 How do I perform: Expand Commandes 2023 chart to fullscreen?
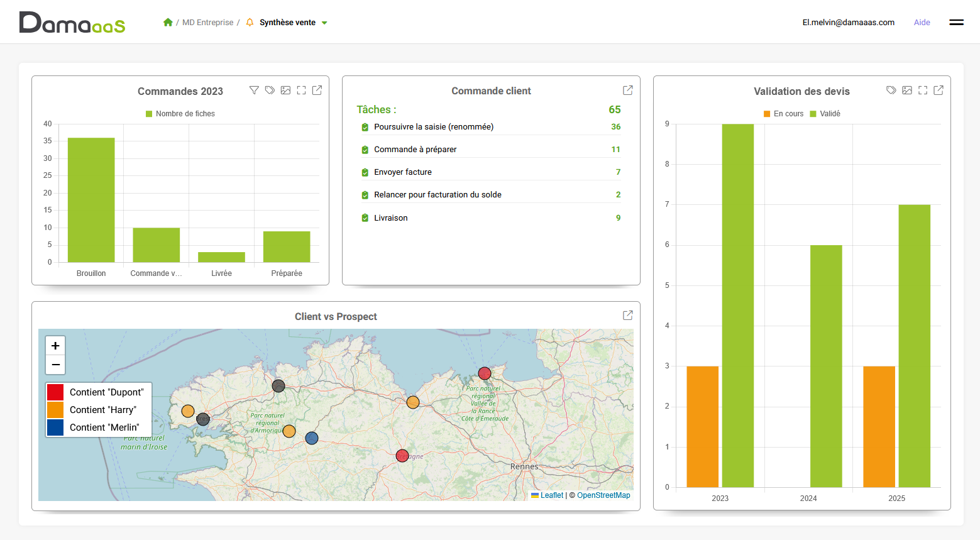click(x=302, y=91)
